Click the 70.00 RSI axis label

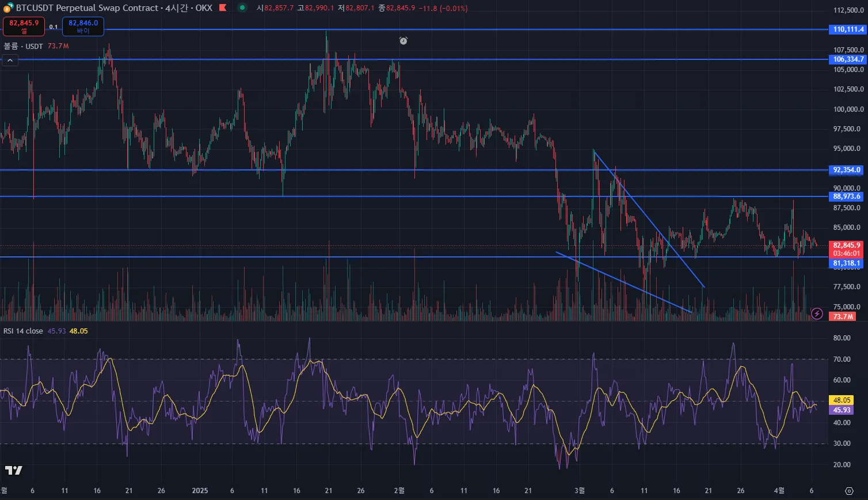point(842,359)
